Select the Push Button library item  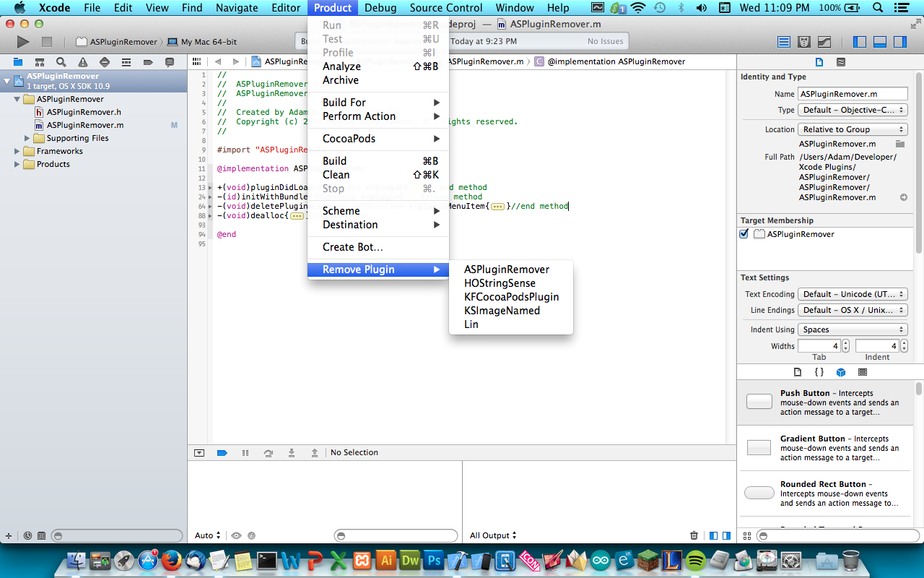(x=827, y=403)
